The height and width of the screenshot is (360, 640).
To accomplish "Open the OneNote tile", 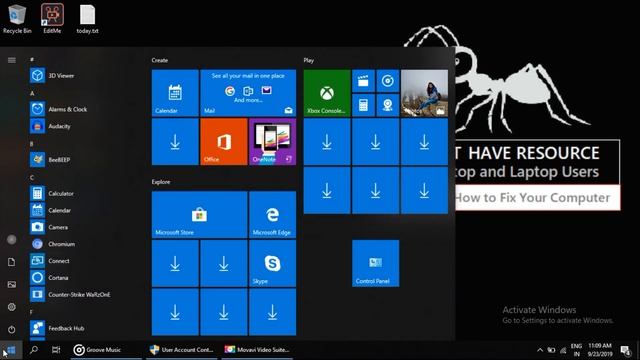I will 273,142.
